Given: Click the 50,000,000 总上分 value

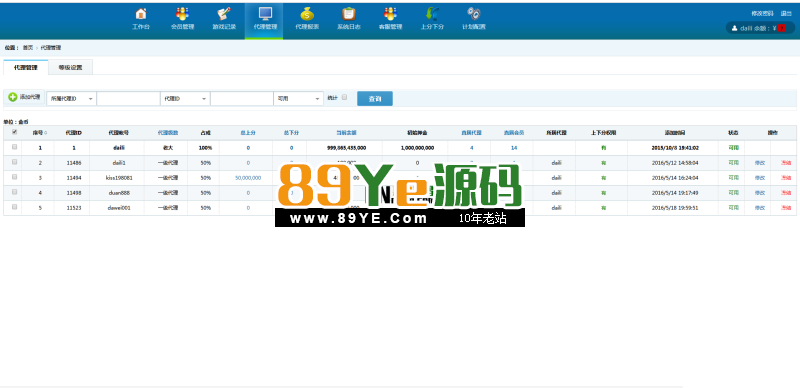Looking at the screenshot, I should coord(248,178).
